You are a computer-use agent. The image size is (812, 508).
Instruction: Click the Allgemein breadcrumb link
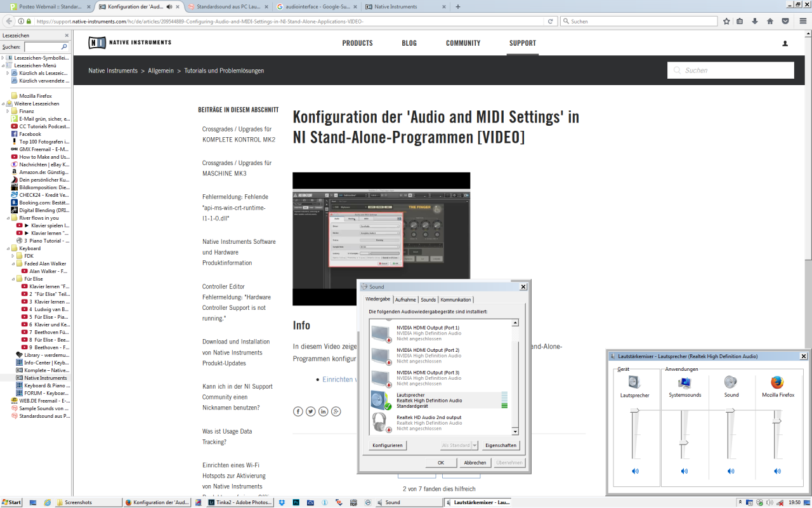pos(160,70)
